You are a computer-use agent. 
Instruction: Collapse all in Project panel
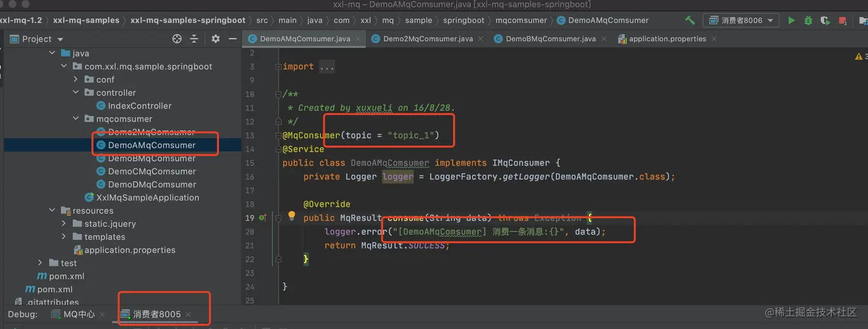tap(194, 38)
